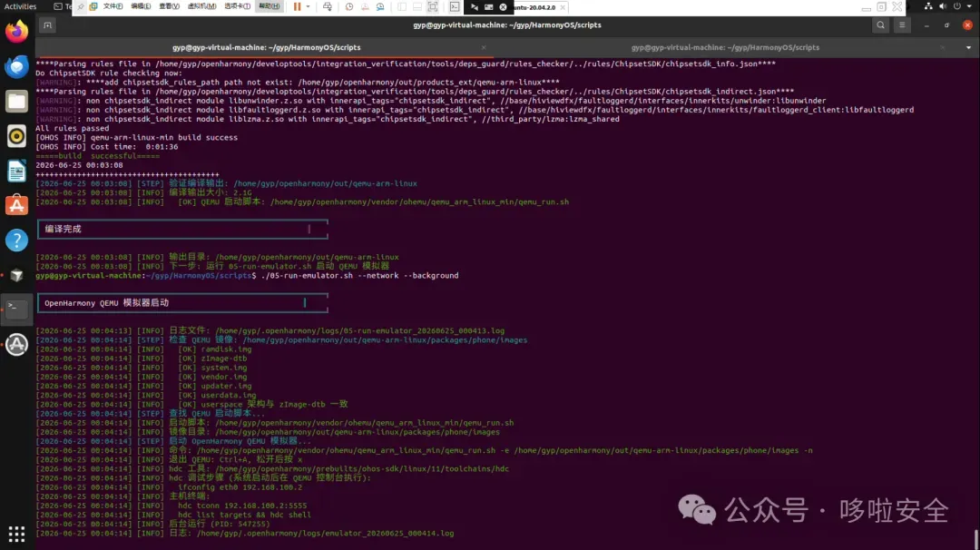Click VMware console view toolbar icon
980x550 pixels.
click(455, 6)
